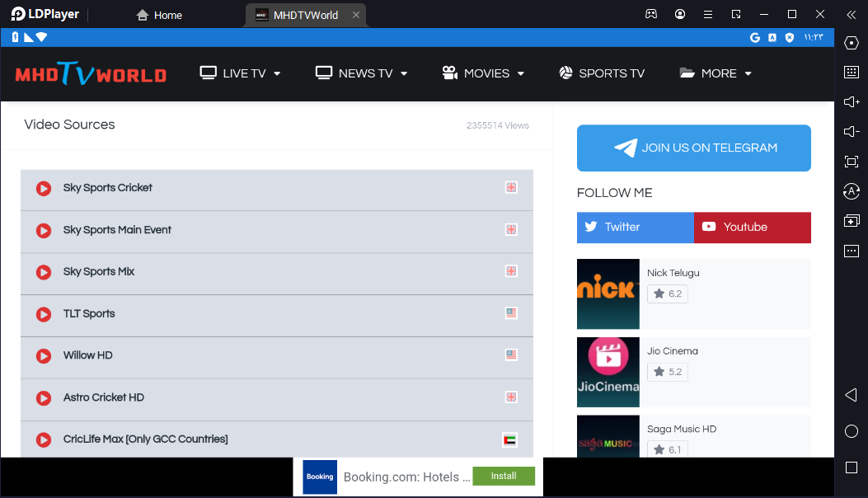Open the multi-instance add window icon
This screenshot has width=868, height=498.
point(852,221)
